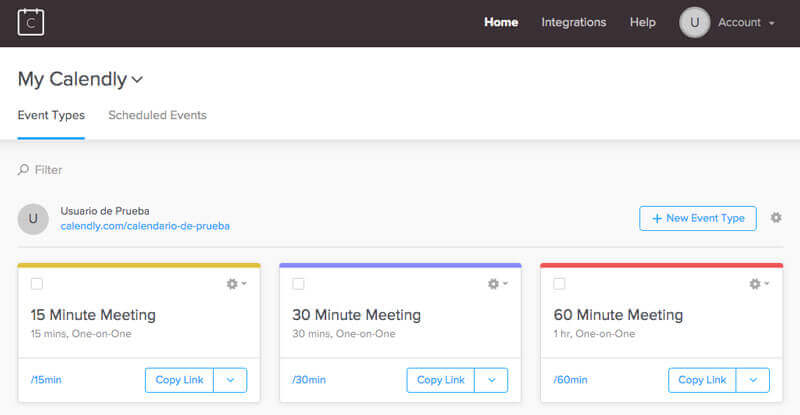The width and height of the screenshot is (800, 415).
Task: Select the 30 Minute Meeting checkbox
Action: tap(298, 284)
